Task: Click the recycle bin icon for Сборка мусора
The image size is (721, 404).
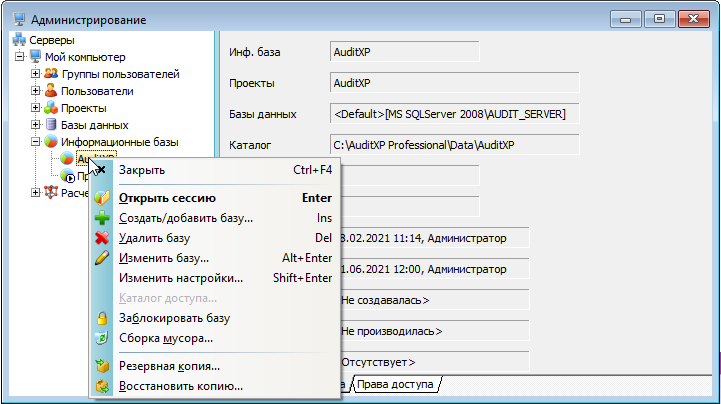Action: coord(102,338)
